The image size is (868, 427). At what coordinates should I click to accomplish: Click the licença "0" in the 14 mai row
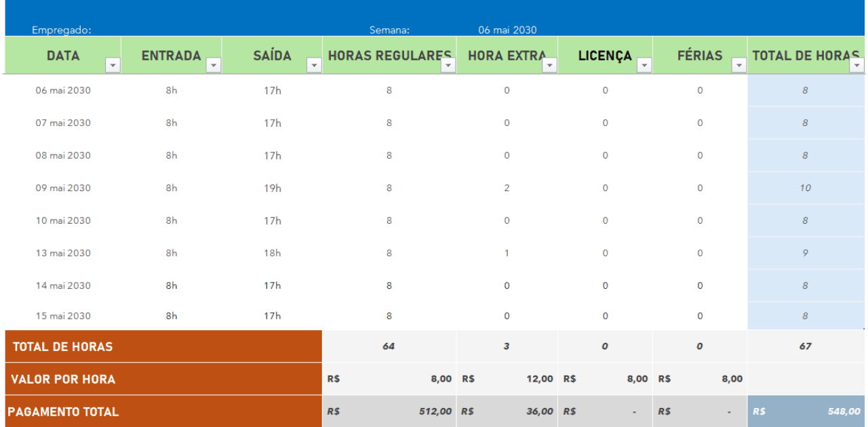606,285
